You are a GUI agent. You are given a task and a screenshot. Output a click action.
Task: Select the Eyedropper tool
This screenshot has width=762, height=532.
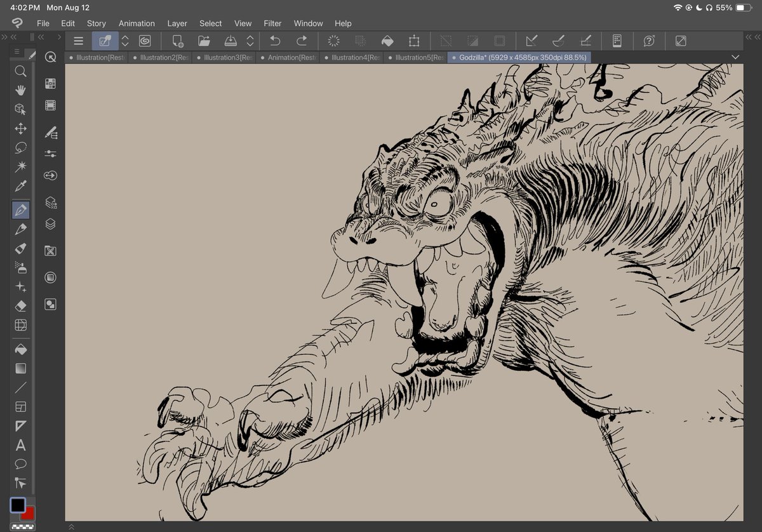click(20, 187)
